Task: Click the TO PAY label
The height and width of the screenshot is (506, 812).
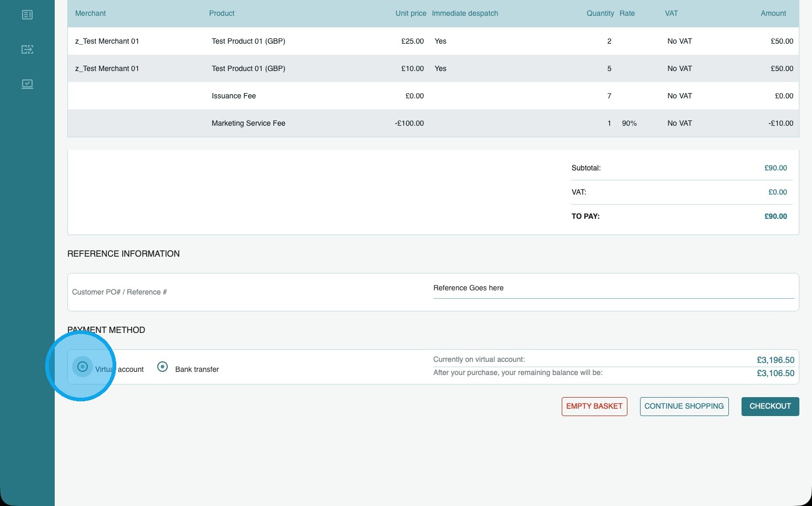Action: point(585,216)
